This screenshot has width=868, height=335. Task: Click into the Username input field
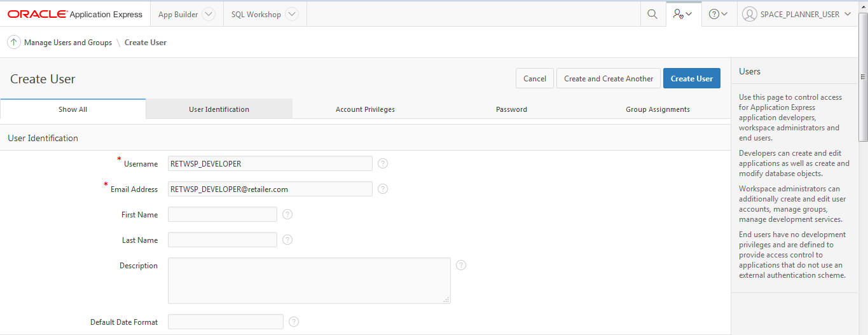click(270, 163)
